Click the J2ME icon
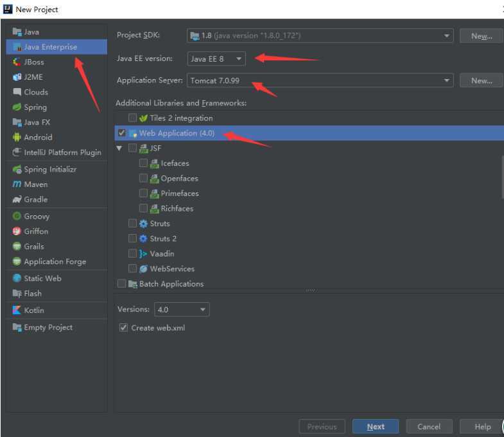 click(17, 77)
